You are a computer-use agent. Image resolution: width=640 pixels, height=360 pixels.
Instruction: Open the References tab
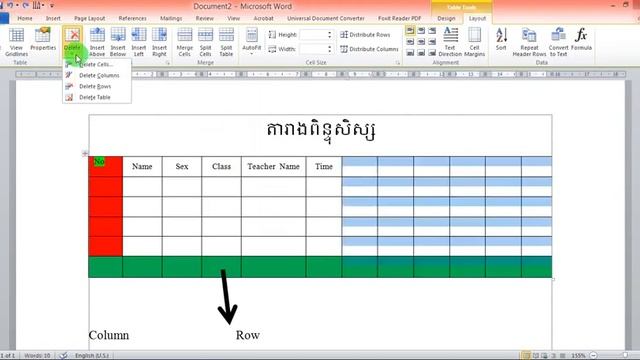pos(132,19)
